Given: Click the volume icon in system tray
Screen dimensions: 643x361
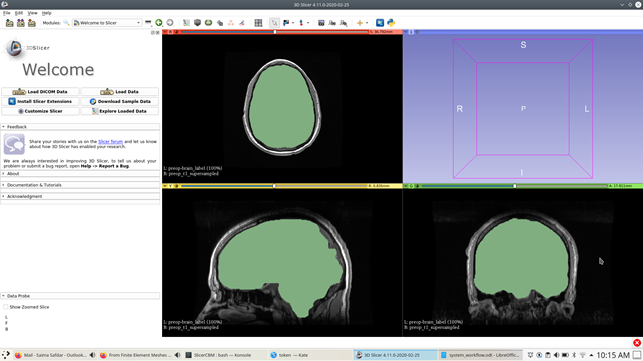Looking at the screenshot, I should click(x=556, y=355).
